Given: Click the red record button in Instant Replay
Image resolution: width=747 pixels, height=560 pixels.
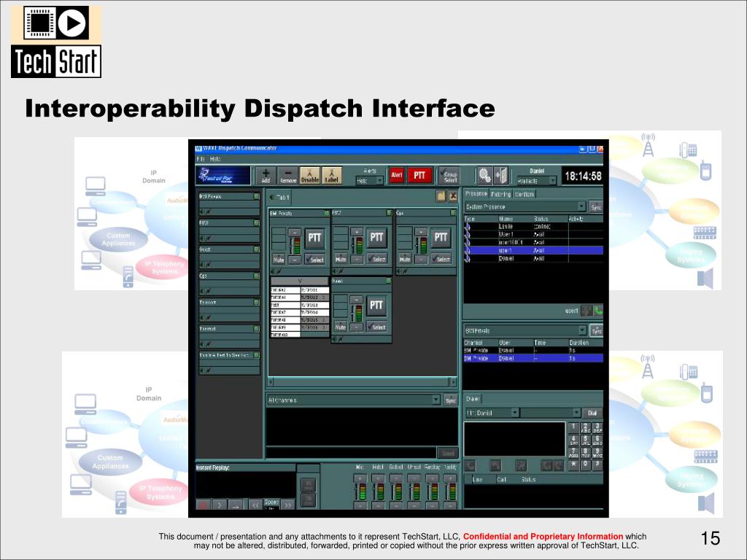Looking at the screenshot, I should coord(203,505).
